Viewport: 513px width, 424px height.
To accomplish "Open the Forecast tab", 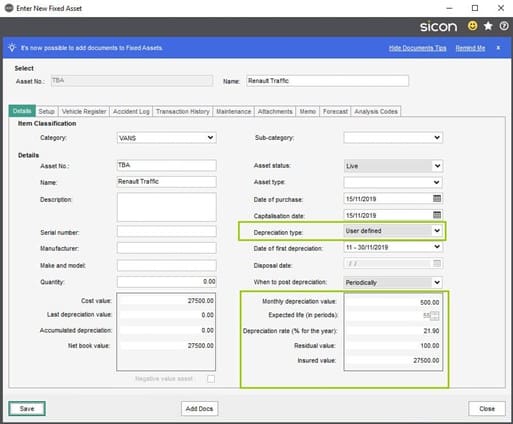I will 335,111.
